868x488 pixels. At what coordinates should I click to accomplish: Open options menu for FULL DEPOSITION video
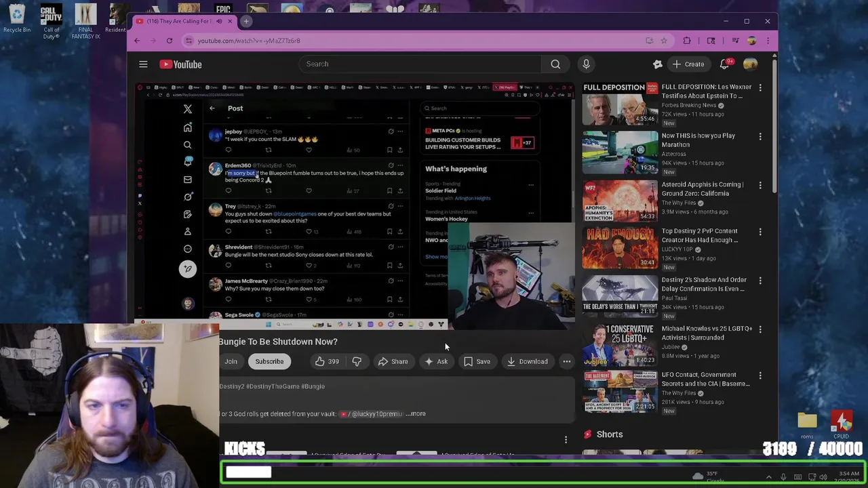click(x=760, y=88)
